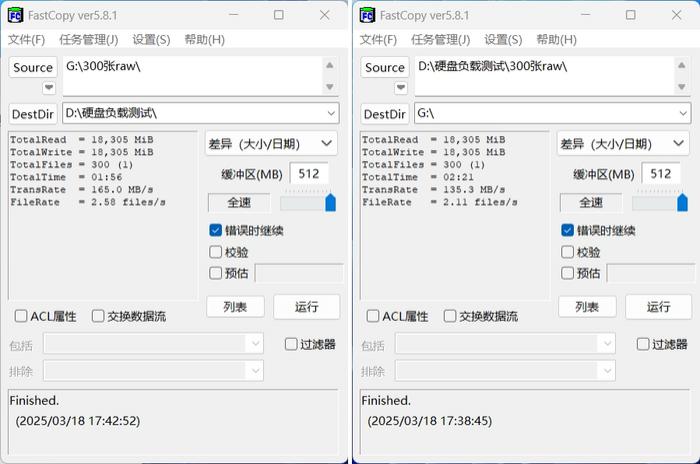
Task: Click Source button in right window
Action: click(x=385, y=67)
